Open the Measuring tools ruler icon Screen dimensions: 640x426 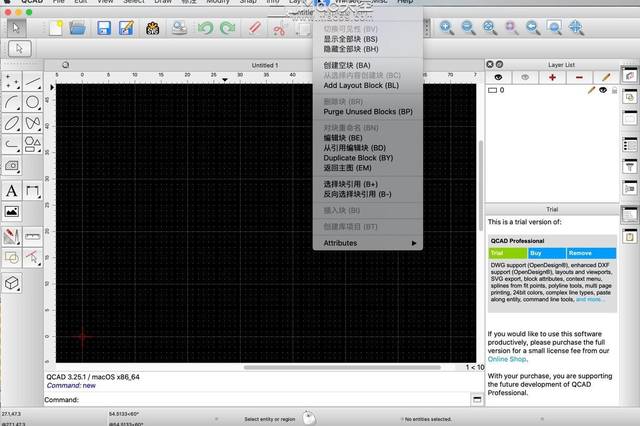point(33,236)
